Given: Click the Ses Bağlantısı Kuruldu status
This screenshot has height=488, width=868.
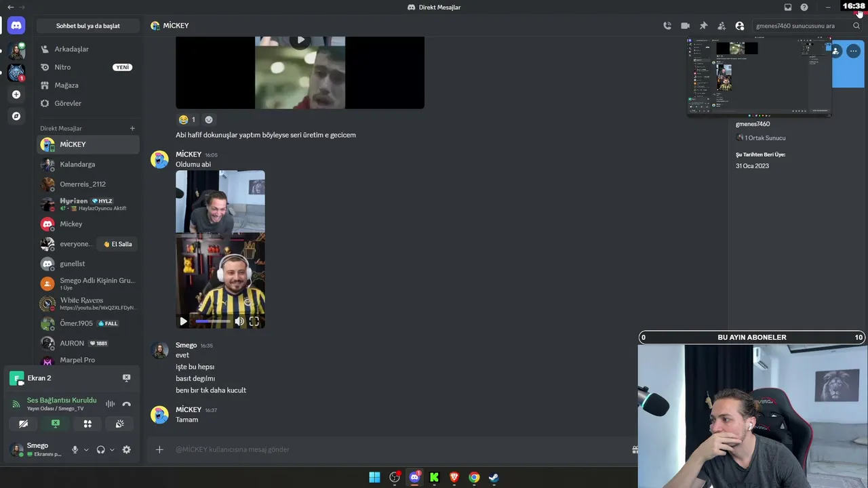Looking at the screenshot, I should click(x=62, y=401).
